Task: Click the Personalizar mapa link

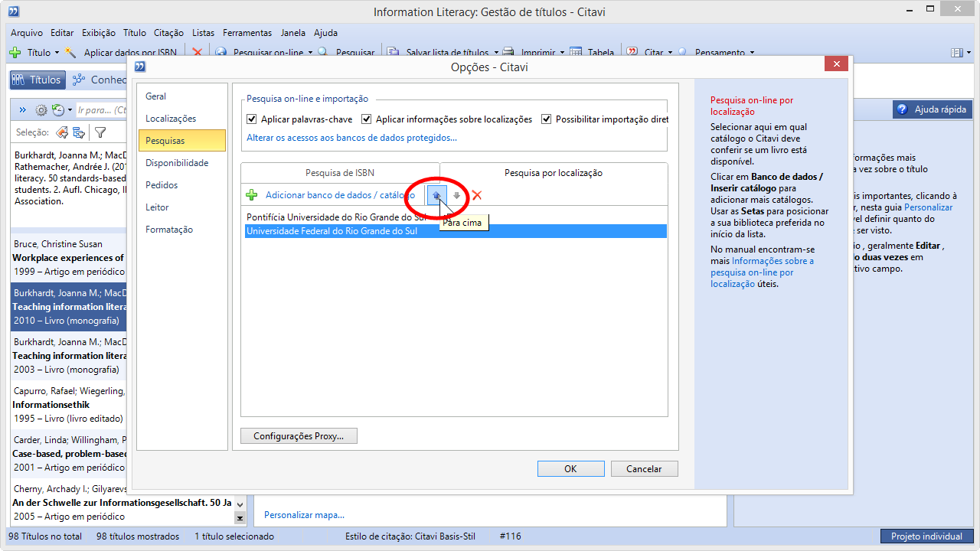Action: (x=304, y=515)
